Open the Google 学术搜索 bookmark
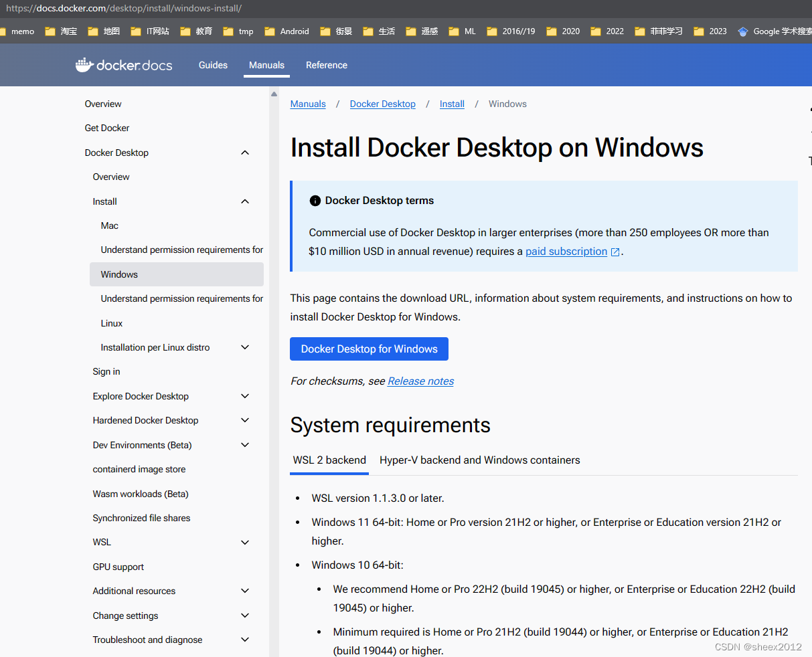This screenshot has height=657, width=812. tap(775, 31)
